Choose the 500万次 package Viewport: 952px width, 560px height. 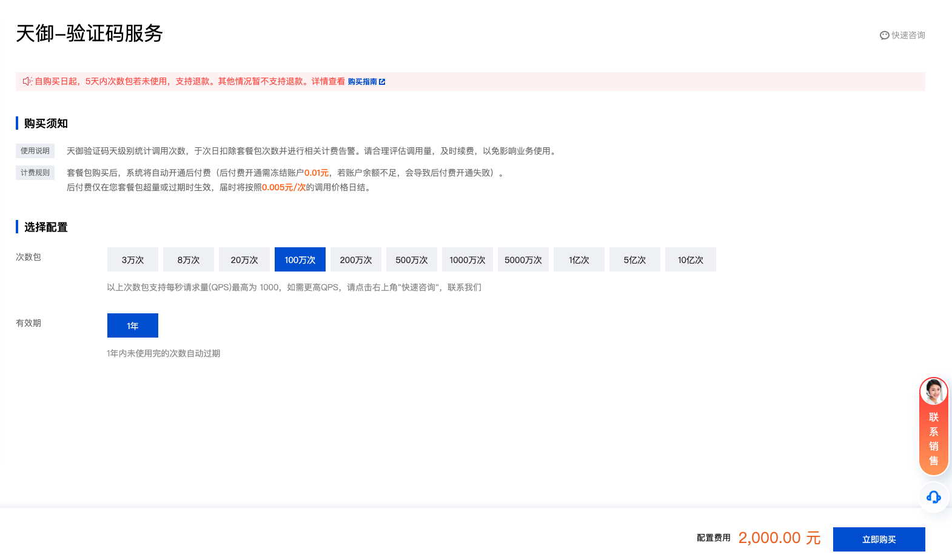[412, 259]
